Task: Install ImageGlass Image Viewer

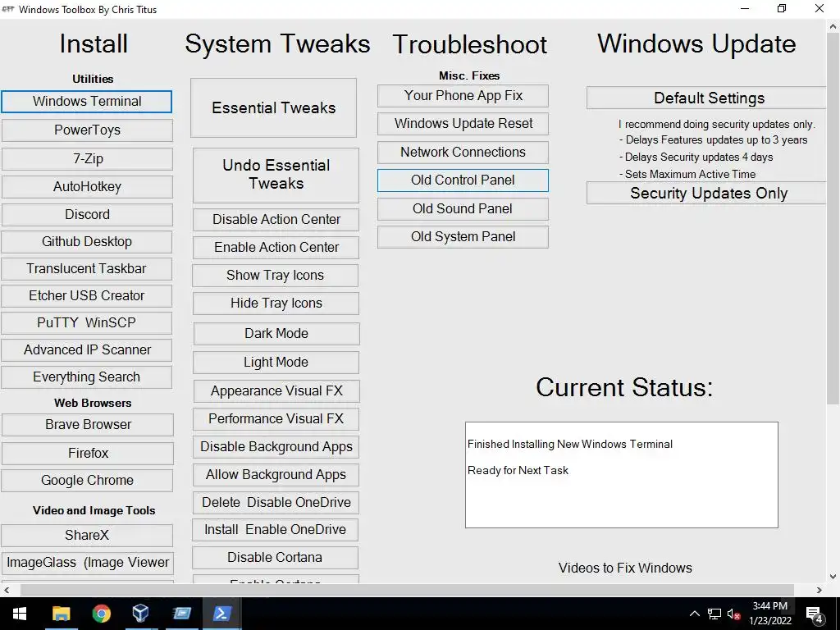Action: click(87, 563)
